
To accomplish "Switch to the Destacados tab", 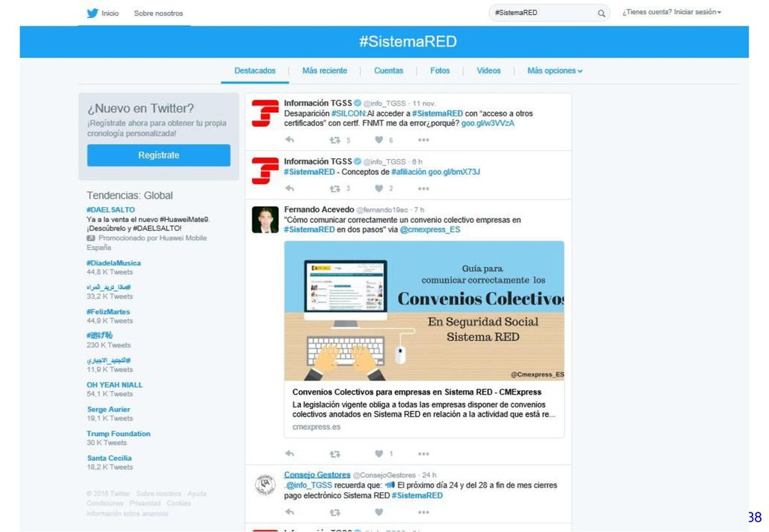I will coord(255,71).
